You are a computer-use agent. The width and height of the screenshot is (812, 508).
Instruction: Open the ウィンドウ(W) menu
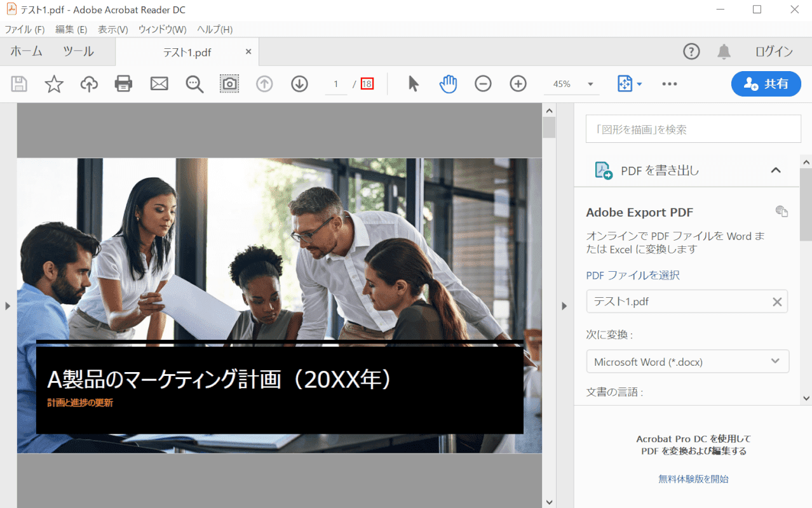(163, 29)
